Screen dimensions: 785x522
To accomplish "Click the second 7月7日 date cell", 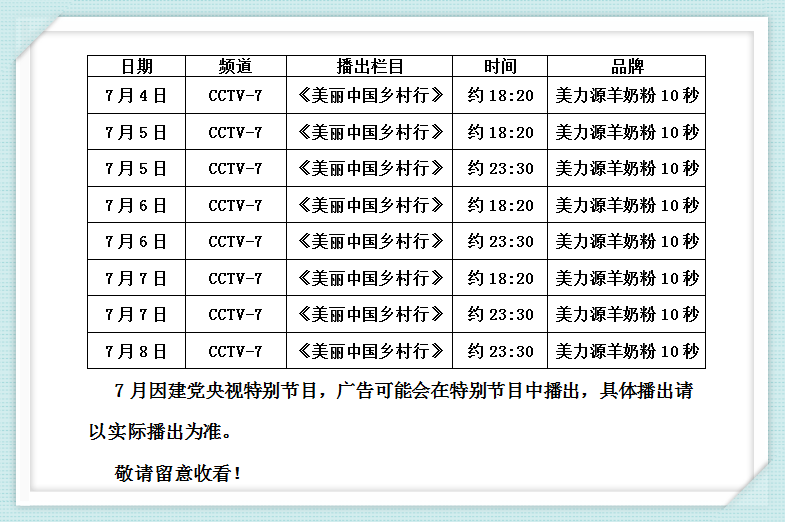I will [x=136, y=315].
